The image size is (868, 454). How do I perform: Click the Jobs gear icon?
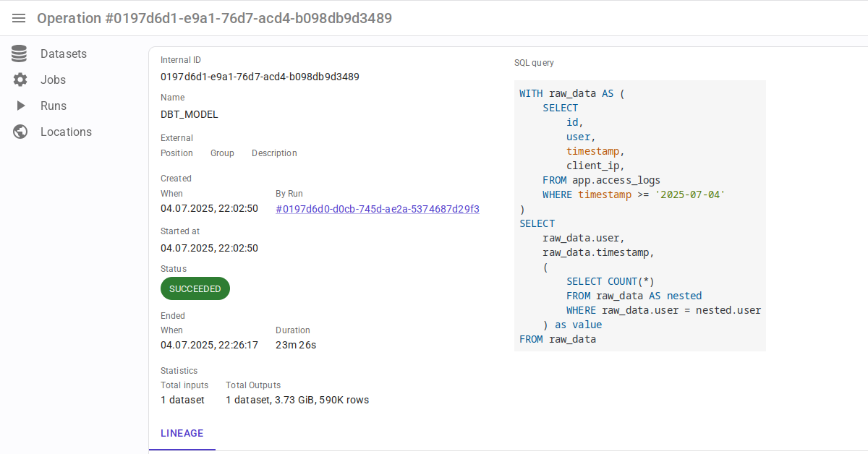(x=20, y=80)
